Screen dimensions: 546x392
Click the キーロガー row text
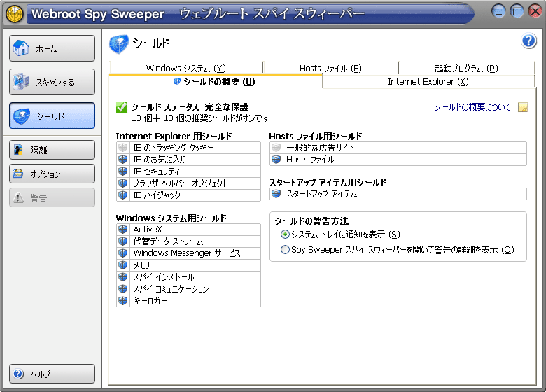(150, 300)
